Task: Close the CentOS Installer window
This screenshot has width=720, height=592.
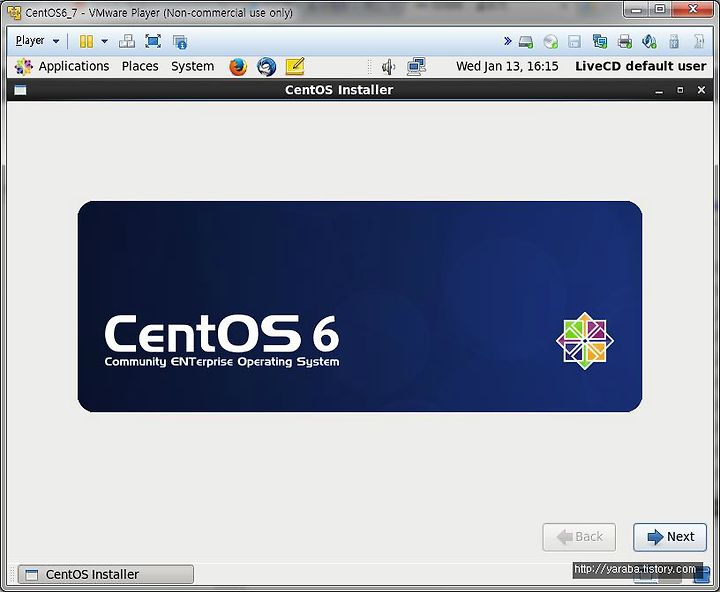Action: tap(701, 90)
